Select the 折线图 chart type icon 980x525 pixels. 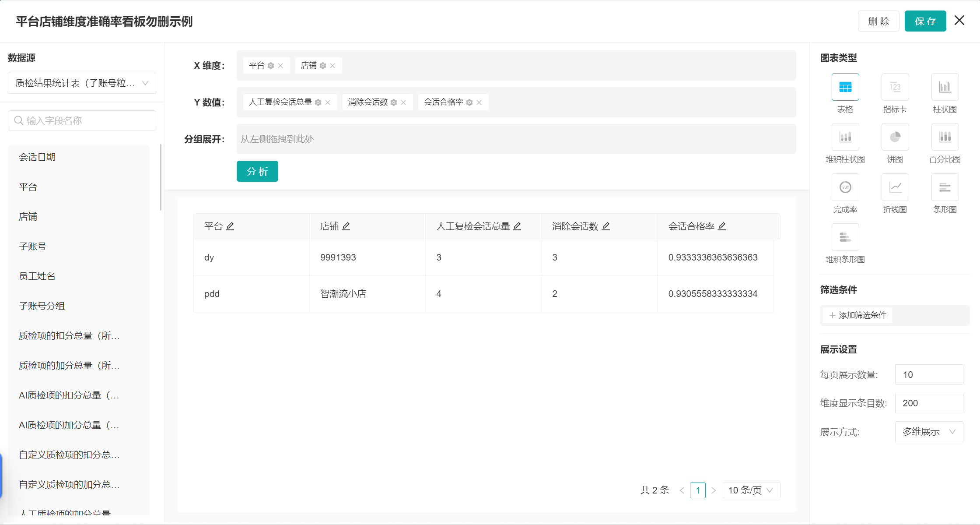(x=895, y=187)
